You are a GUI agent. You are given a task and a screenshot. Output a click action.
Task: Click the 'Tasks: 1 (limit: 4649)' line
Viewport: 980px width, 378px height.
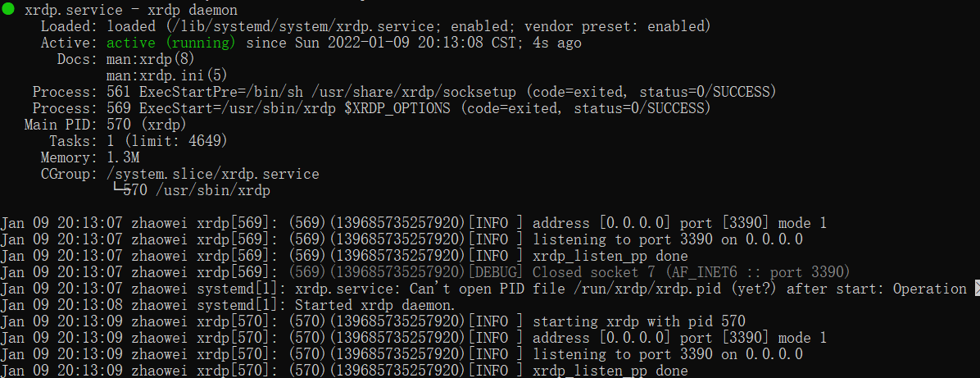click(x=138, y=141)
